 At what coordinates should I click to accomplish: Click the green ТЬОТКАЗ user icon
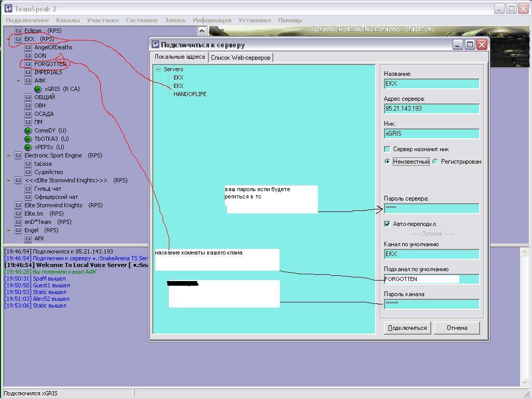click(x=28, y=139)
